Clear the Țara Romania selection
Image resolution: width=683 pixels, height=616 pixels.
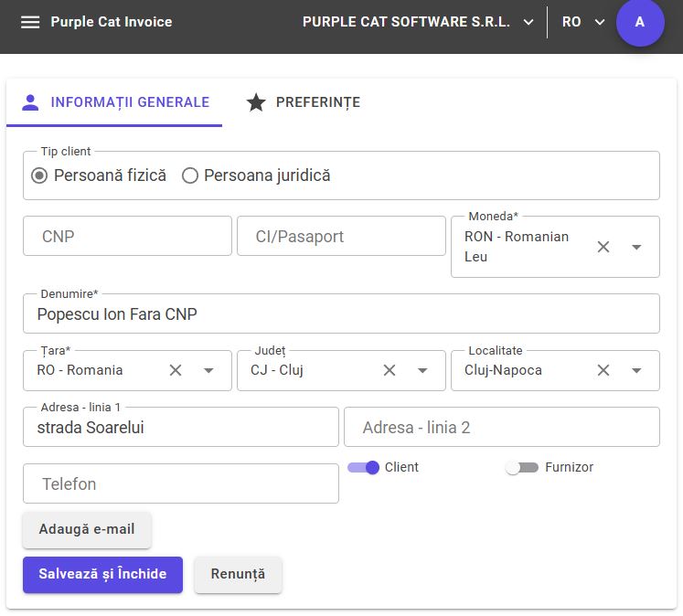click(x=176, y=370)
